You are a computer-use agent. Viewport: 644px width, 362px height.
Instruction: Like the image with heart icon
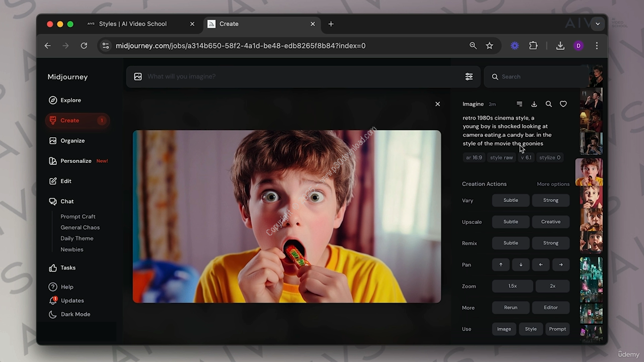(x=563, y=104)
